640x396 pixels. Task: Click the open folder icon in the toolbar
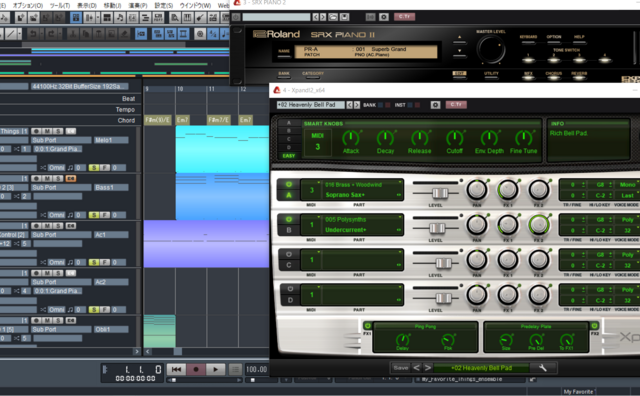33,18
